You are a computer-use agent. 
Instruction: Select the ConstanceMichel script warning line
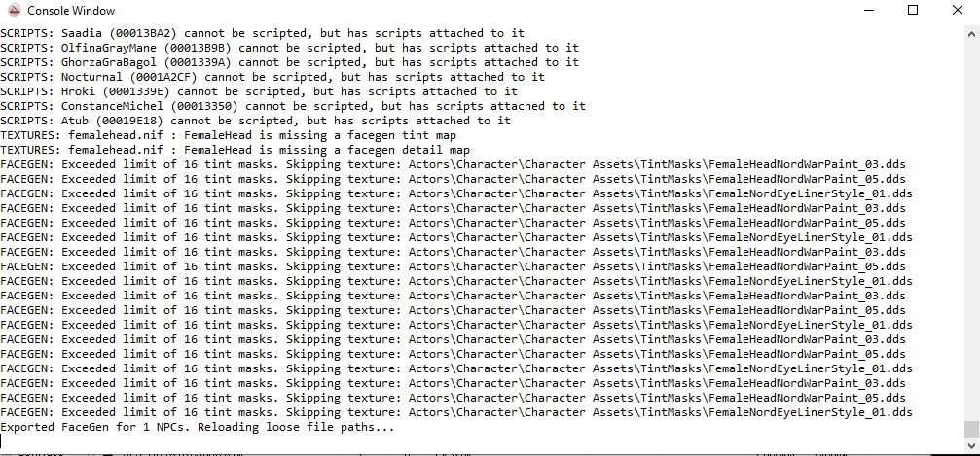click(293, 106)
